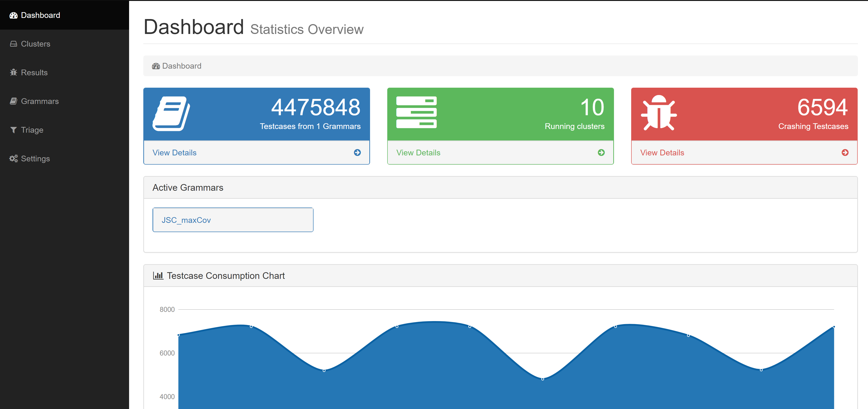Viewport: 868px width, 409px height.
Task: Select the JSC_maxCov active grammar
Action: pos(233,220)
